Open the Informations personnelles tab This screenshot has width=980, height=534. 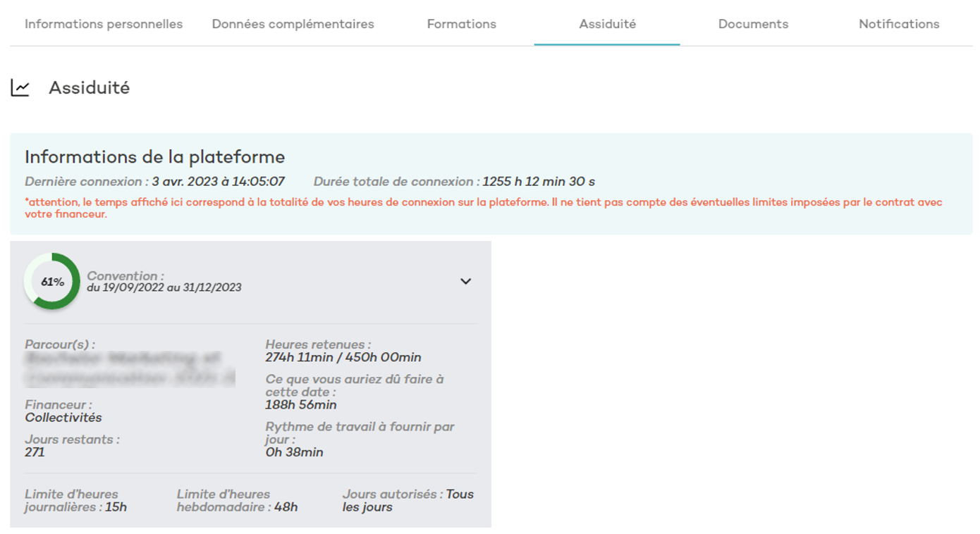pos(104,24)
